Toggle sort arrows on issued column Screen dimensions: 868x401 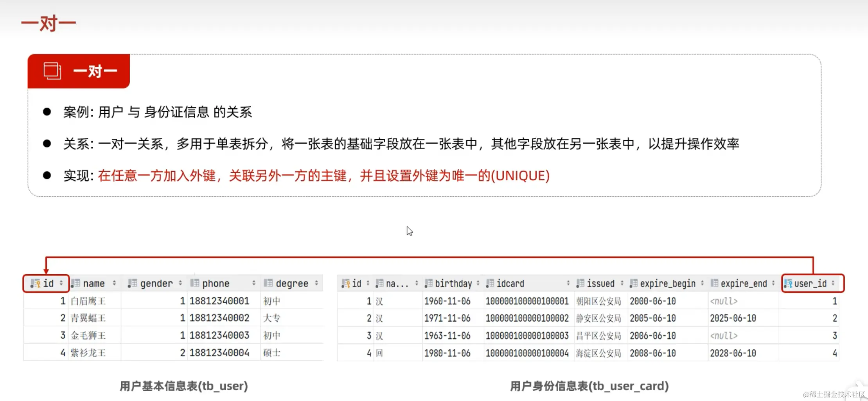coord(622,283)
